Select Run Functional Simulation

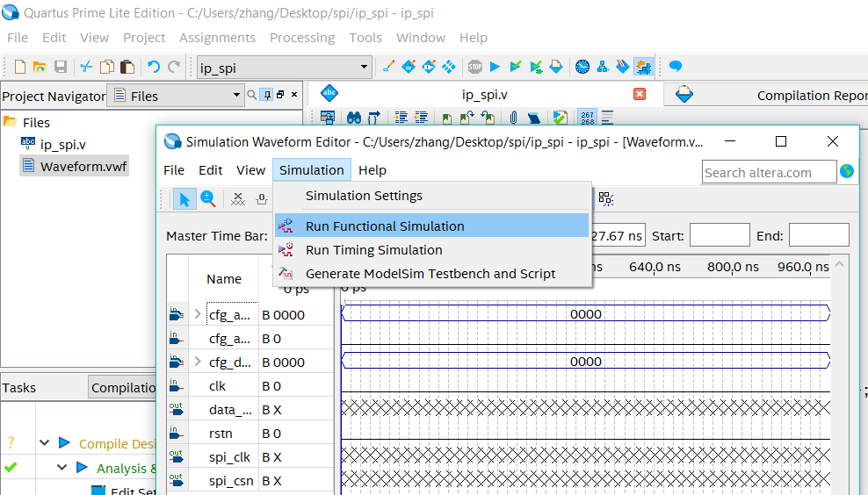tap(432, 226)
